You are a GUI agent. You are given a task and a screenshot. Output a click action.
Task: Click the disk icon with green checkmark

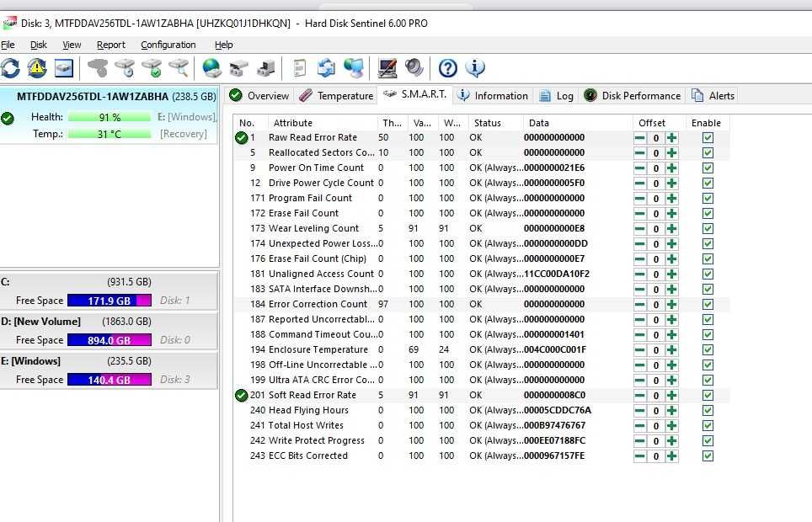[152, 68]
